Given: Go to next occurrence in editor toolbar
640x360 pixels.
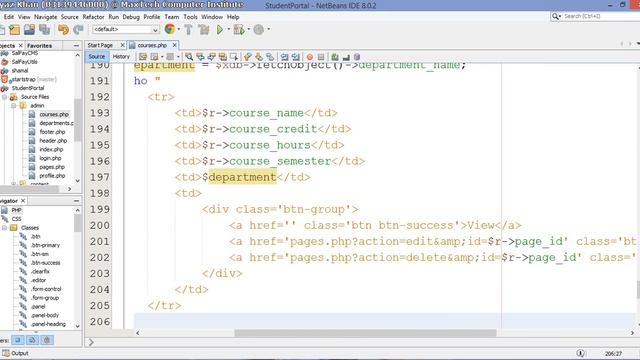Looking at the screenshot, I should [x=211, y=57].
